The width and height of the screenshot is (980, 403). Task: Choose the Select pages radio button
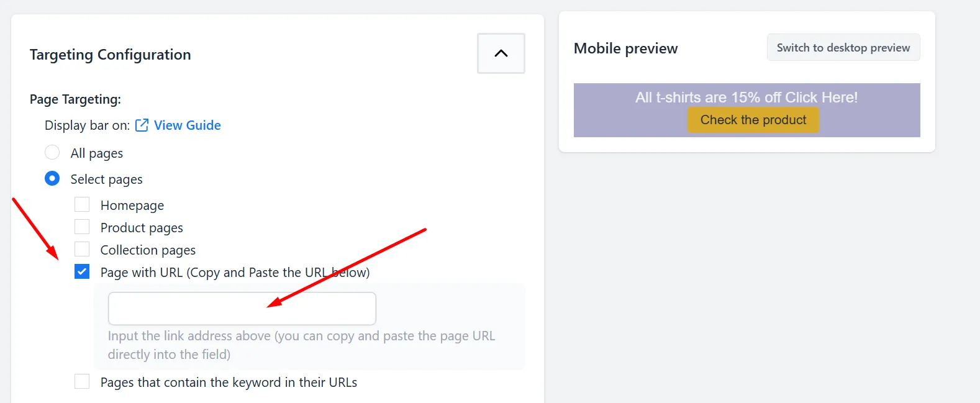coord(52,179)
